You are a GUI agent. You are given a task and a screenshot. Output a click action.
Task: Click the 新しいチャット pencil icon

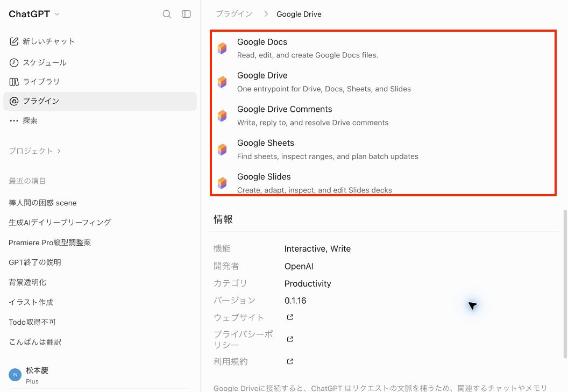click(14, 41)
